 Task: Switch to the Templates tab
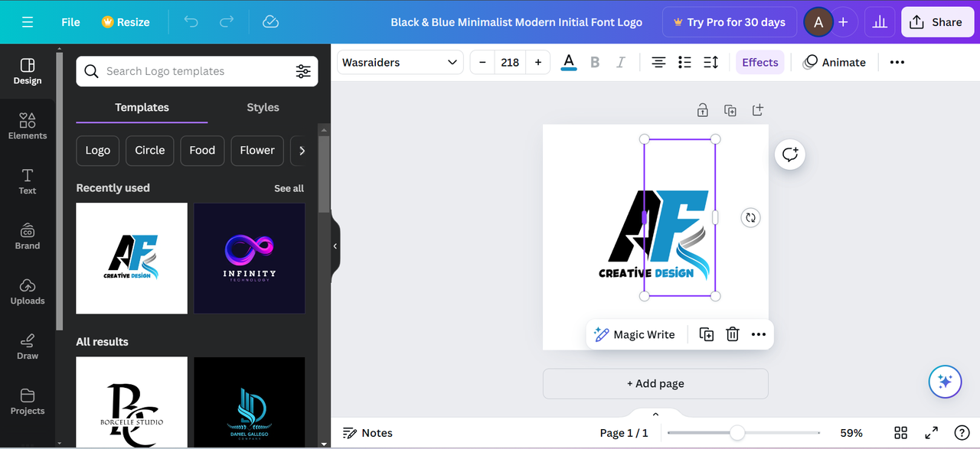click(142, 108)
